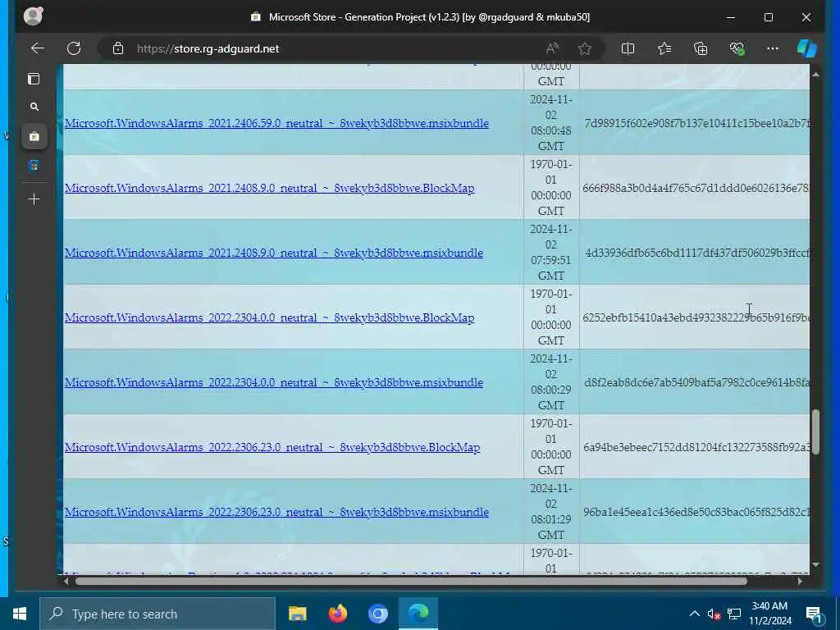Click the hash starting with 6a94be3ebeec
Viewport: 840px width, 630px height.
coord(696,447)
